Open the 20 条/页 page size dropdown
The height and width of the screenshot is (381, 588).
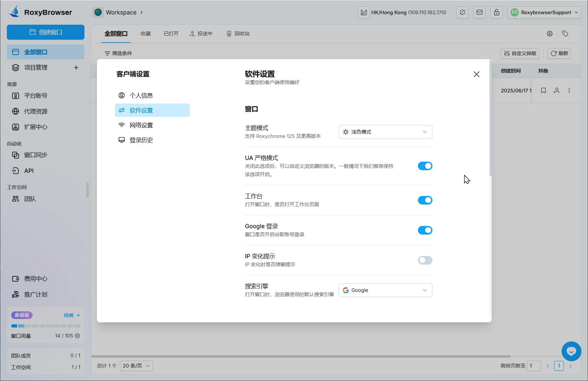[136, 365]
